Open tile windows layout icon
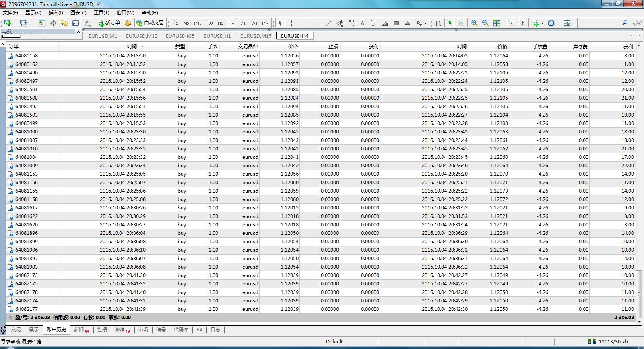This screenshot has height=349, width=644. (497, 23)
